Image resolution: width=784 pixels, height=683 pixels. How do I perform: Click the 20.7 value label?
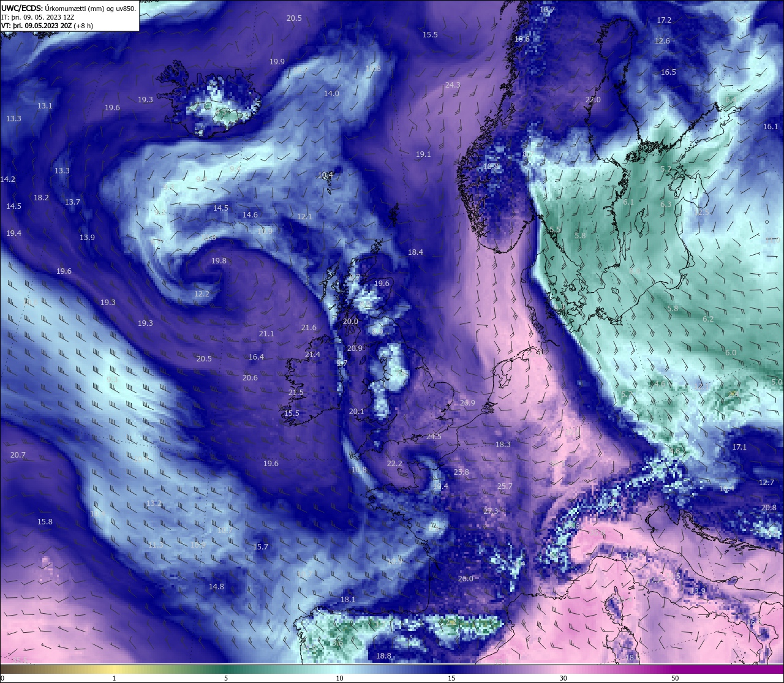click(18, 455)
